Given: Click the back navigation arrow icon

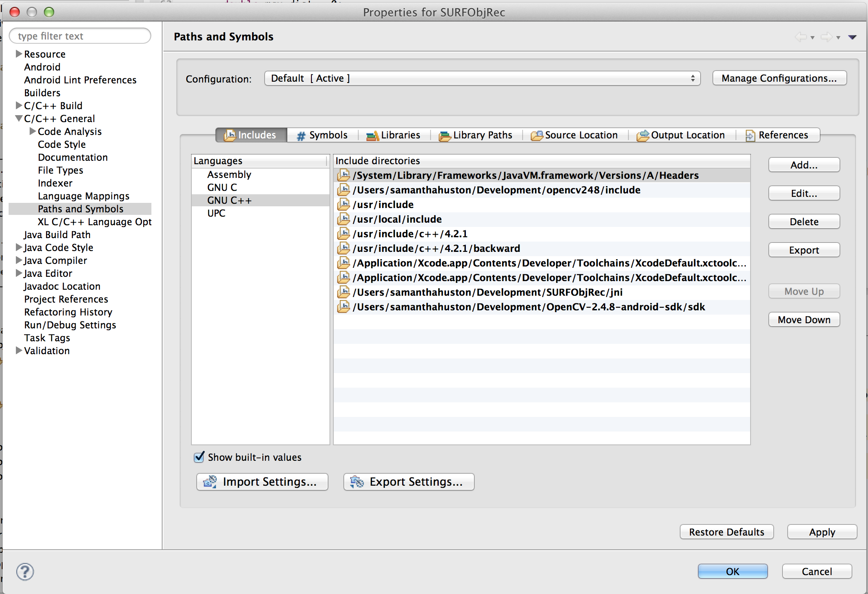Looking at the screenshot, I should click(x=800, y=37).
